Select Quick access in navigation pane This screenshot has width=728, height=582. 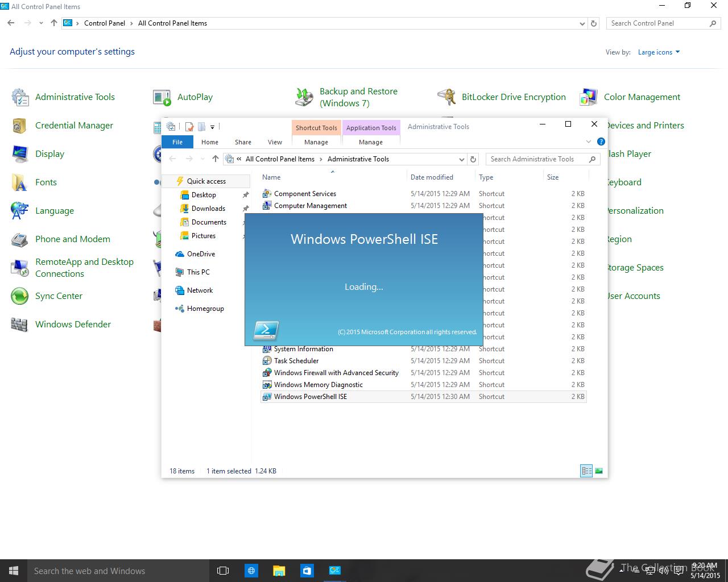(206, 181)
